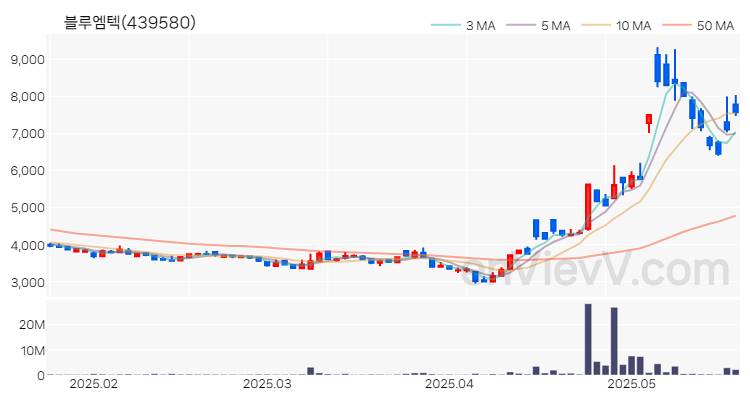Click the 20M volume axis label

pos(32,325)
